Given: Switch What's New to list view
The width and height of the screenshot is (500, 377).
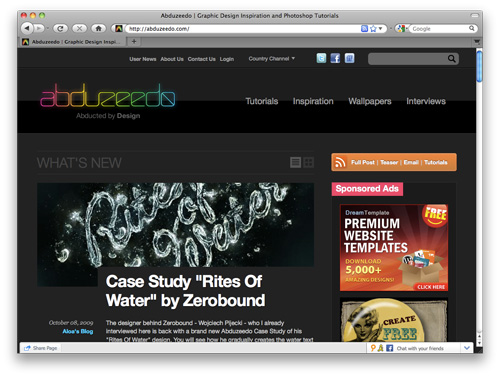Looking at the screenshot, I should [x=295, y=163].
